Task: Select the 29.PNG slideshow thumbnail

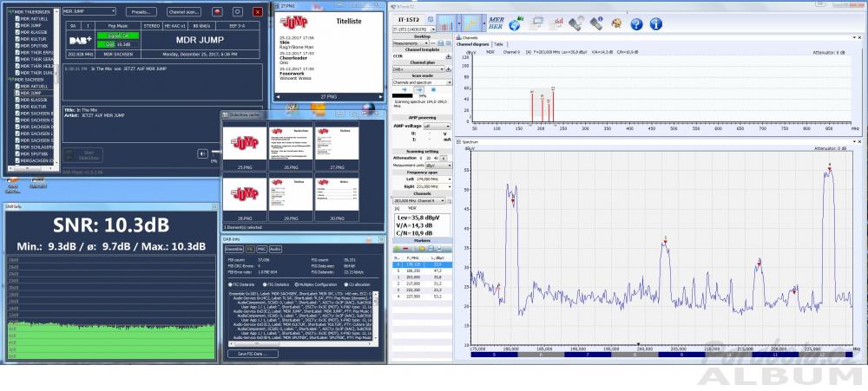Action: click(x=291, y=196)
